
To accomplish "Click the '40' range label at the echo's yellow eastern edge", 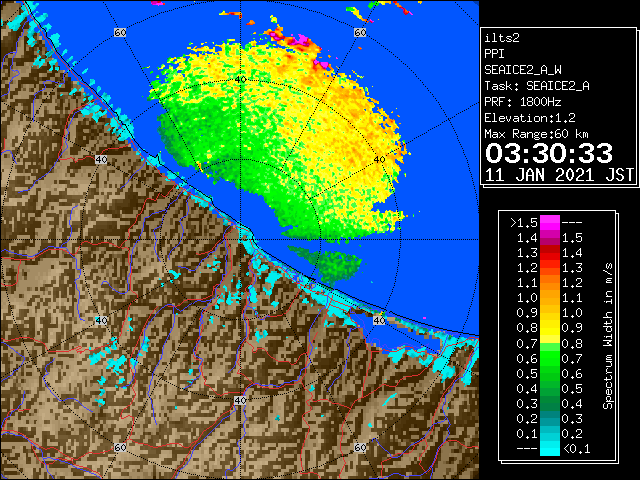I will click(x=380, y=160).
